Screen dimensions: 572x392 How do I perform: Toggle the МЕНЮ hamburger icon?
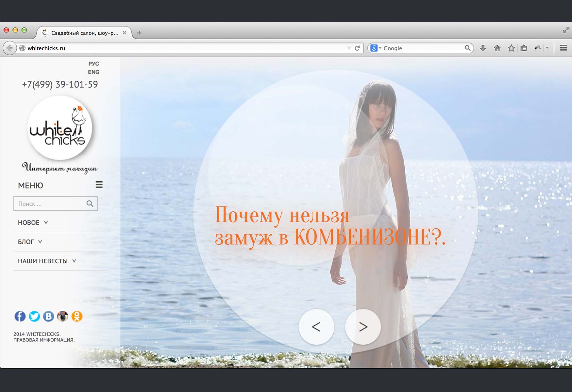pos(99,185)
